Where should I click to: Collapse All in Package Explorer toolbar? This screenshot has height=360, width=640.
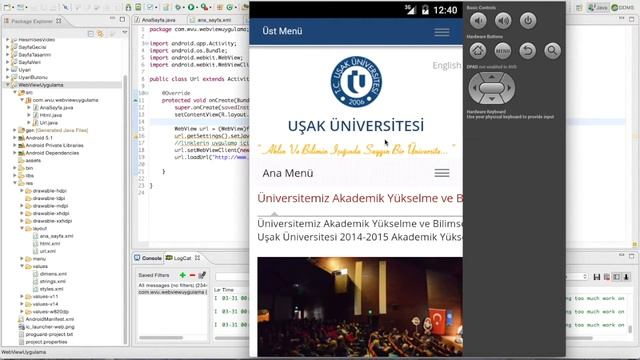91,34
